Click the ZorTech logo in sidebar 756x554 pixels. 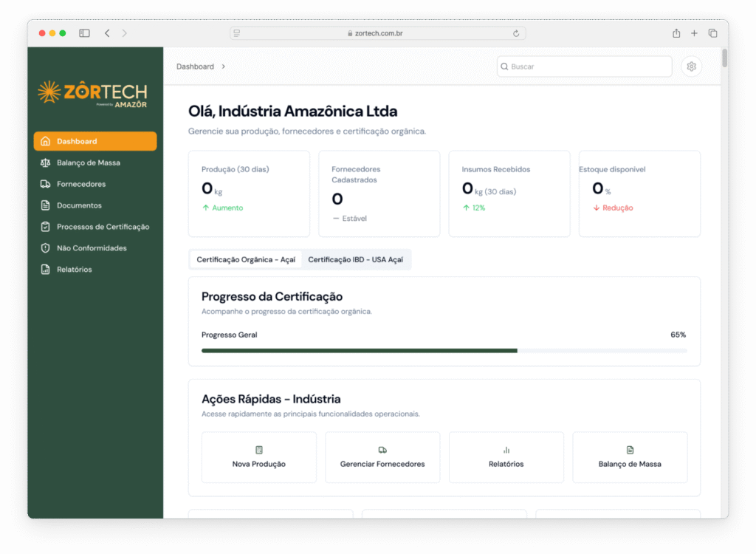tap(93, 94)
